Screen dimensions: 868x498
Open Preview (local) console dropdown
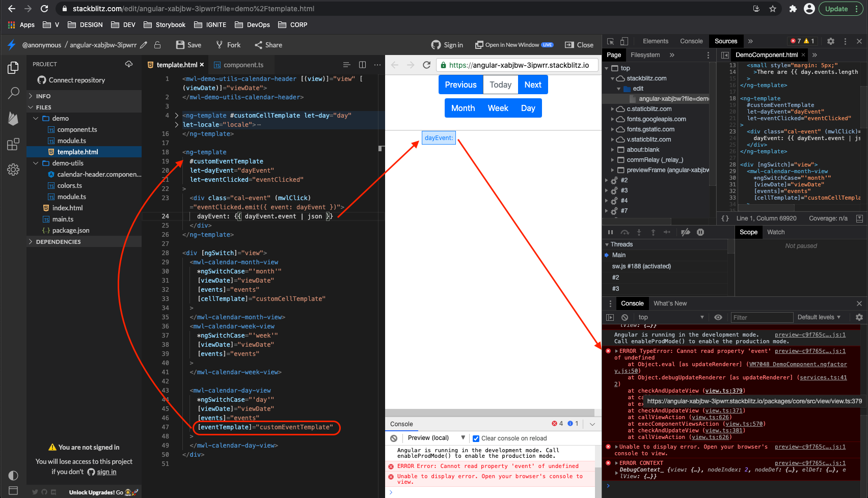437,438
